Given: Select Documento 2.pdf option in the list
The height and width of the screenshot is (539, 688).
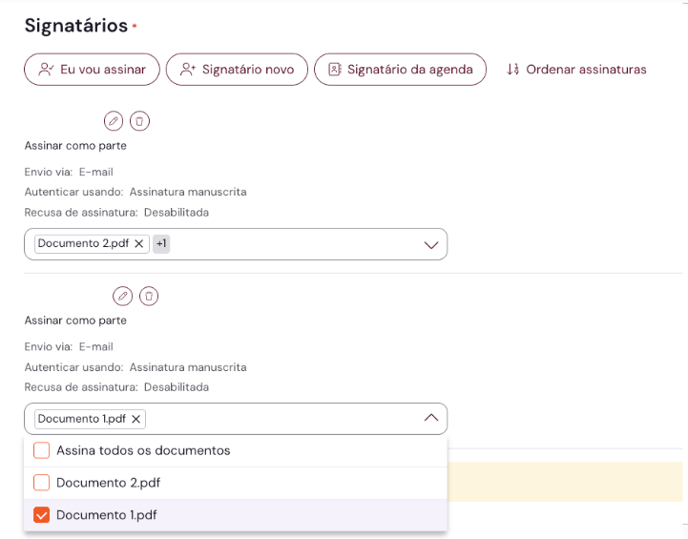Looking at the screenshot, I should point(108,483).
